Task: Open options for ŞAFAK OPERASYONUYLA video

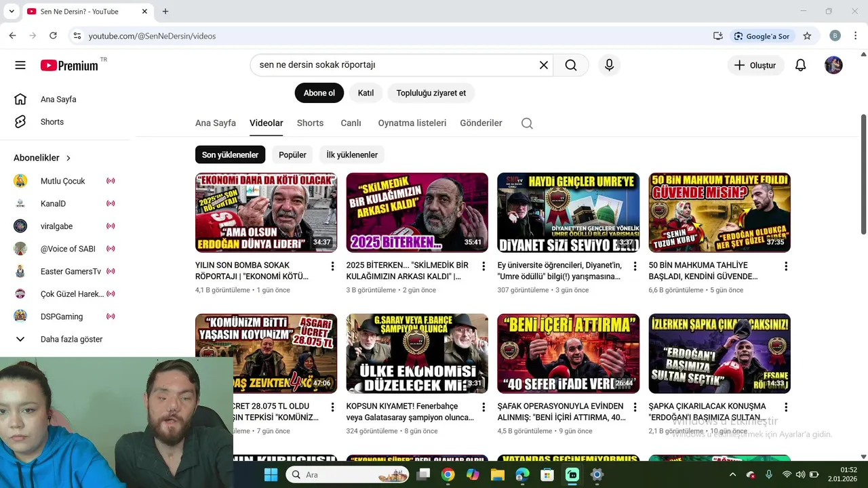Action: click(635, 407)
